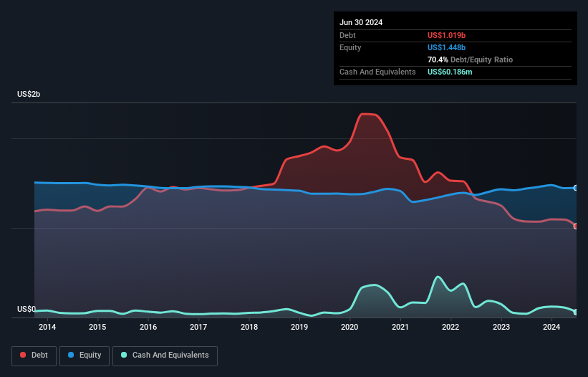This screenshot has height=377, width=588.
Task: Click the US$1.448b equity value
Action: click(x=446, y=47)
